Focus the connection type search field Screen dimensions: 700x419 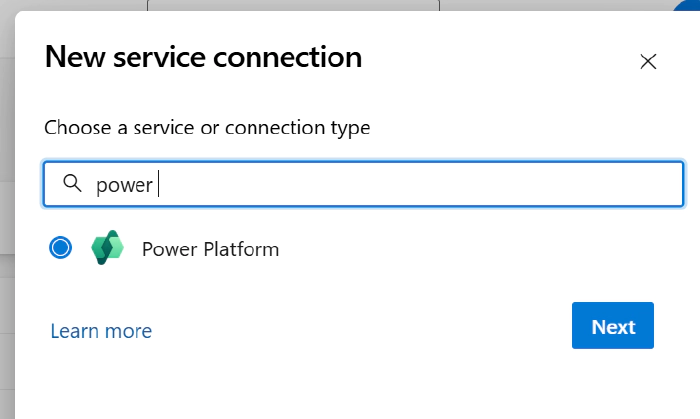400,184
